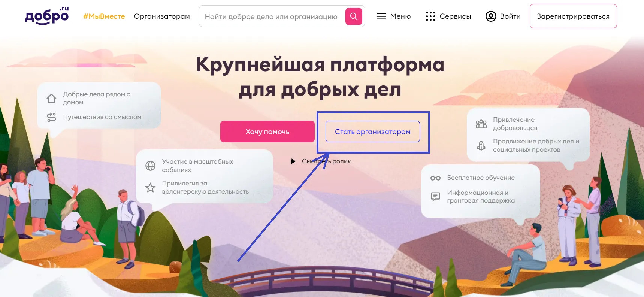Open the Сервисы dots grid icon
This screenshot has height=297, width=644.
coord(430,16)
